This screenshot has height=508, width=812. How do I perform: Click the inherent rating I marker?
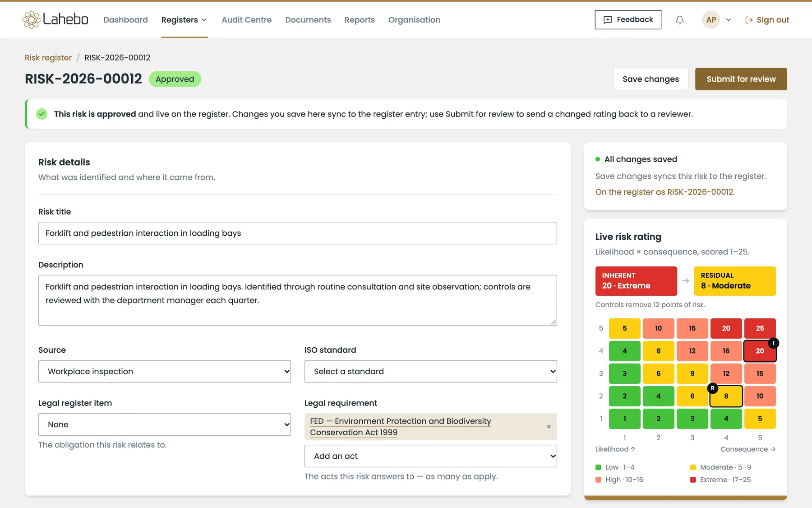click(773, 343)
